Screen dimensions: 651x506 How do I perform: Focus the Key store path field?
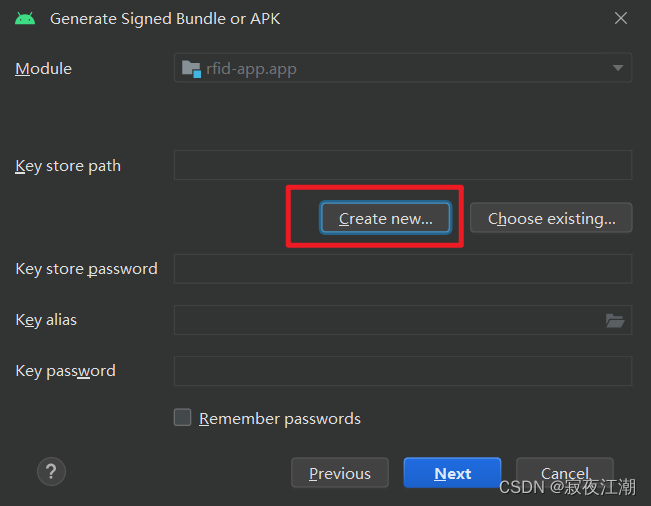click(x=402, y=165)
